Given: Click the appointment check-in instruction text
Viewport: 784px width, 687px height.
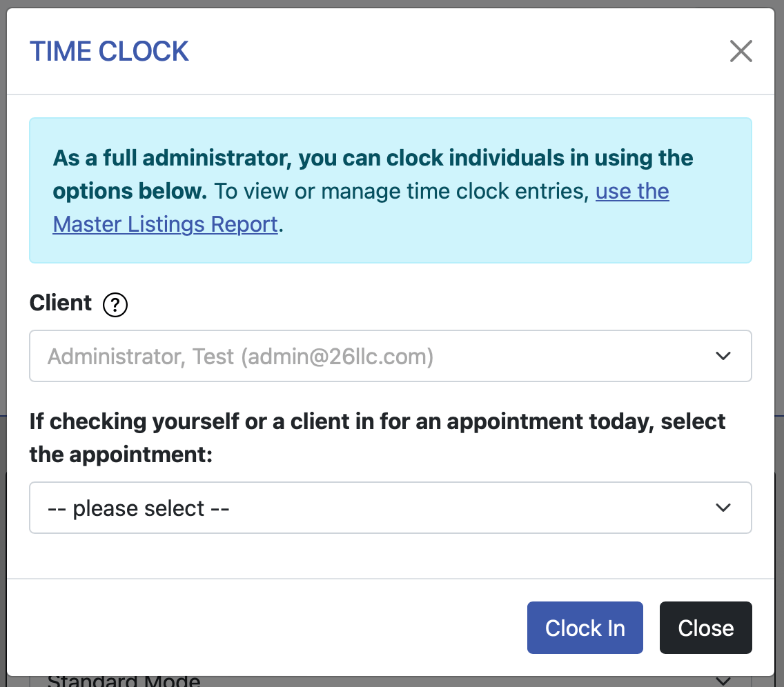Looking at the screenshot, I should click(x=378, y=437).
